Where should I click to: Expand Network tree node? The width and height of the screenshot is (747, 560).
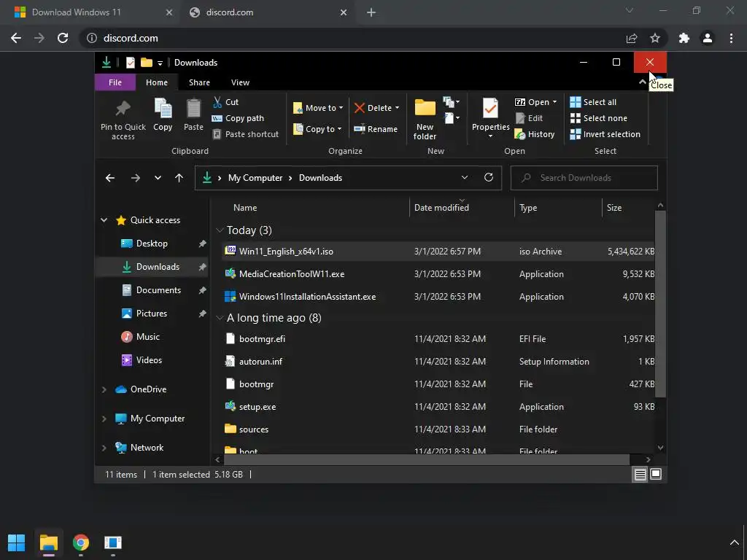104,448
